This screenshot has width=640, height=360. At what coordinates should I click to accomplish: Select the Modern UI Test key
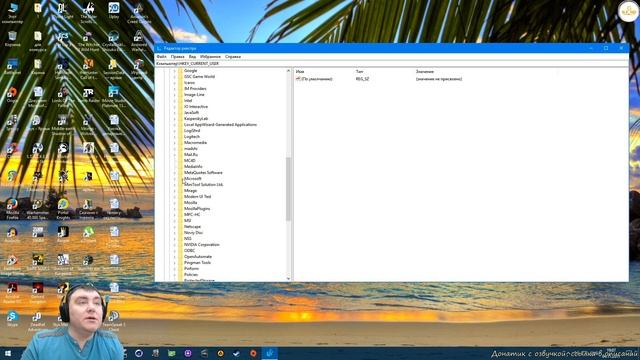(x=198, y=196)
